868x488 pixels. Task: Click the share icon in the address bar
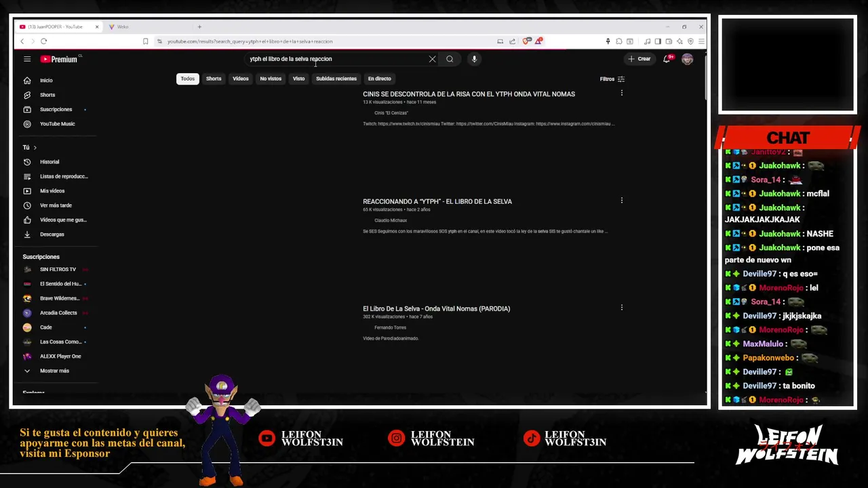tap(512, 41)
